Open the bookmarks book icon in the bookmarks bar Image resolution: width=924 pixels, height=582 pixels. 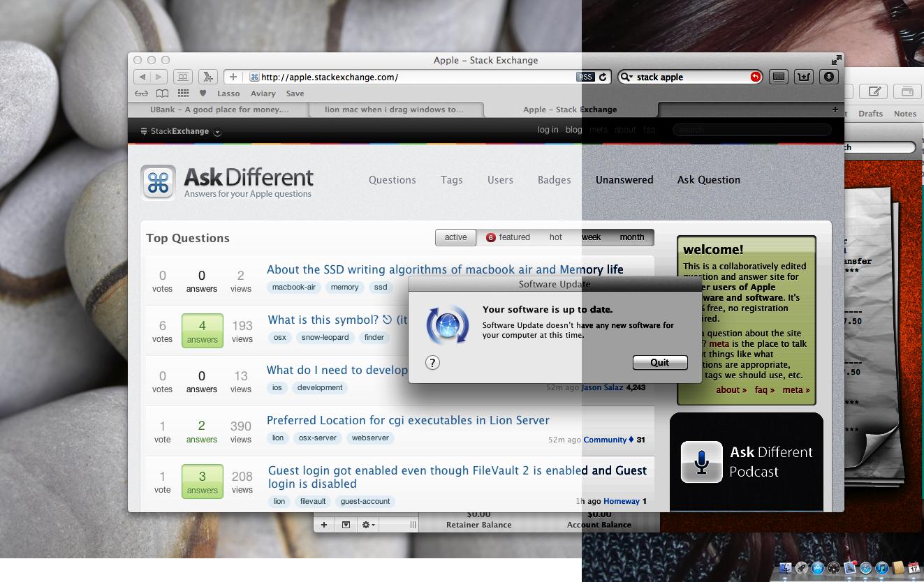(x=162, y=94)
